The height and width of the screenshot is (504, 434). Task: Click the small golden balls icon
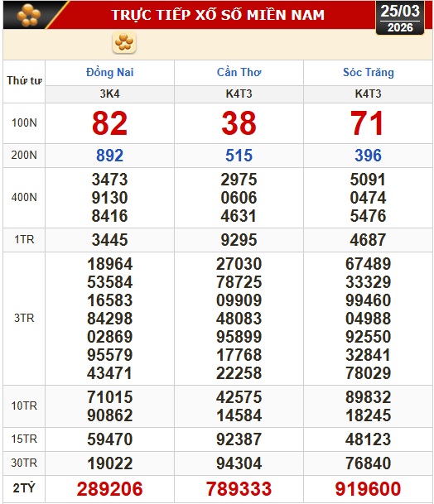(124, 42)
